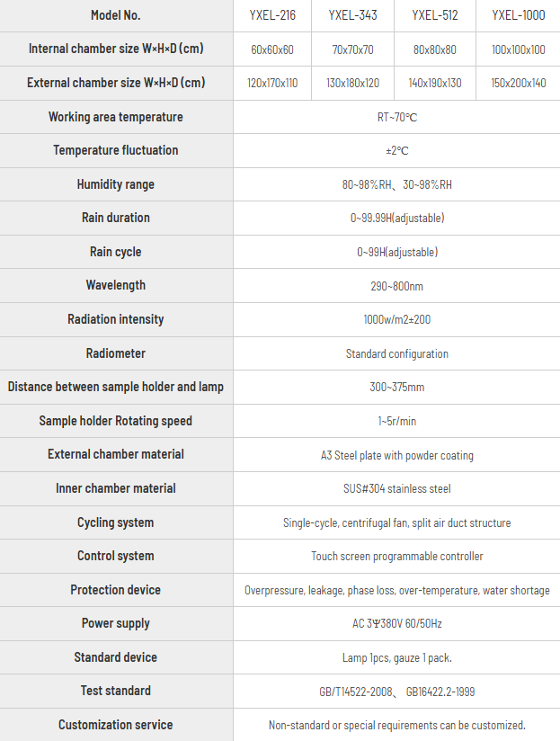Screen dimensions: 560x741
Task: Select the Radiometer Standard configuration cell
Action: coord(397,353)
